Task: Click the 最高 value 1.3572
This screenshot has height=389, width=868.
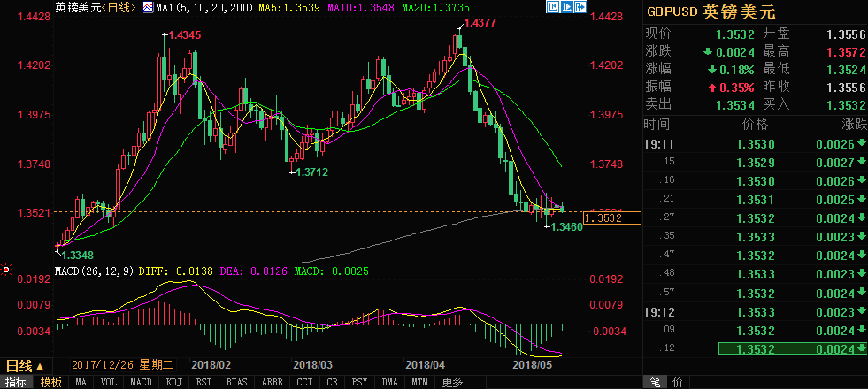Action: coord(845,52)
